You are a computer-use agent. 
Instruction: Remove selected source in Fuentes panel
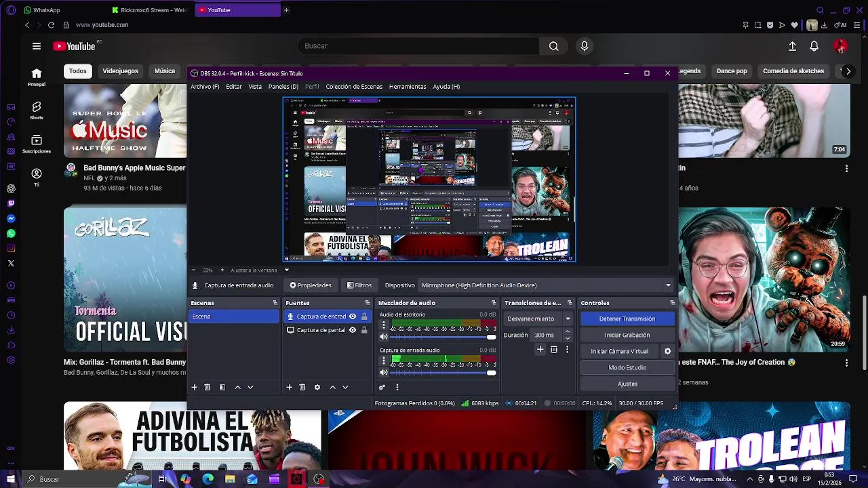pos(302,387)
